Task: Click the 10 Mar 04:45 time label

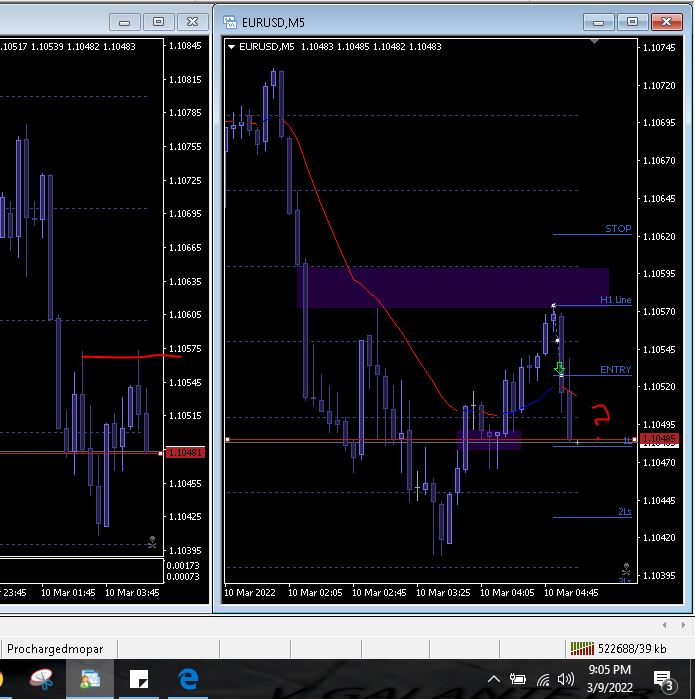Action: 572,592
